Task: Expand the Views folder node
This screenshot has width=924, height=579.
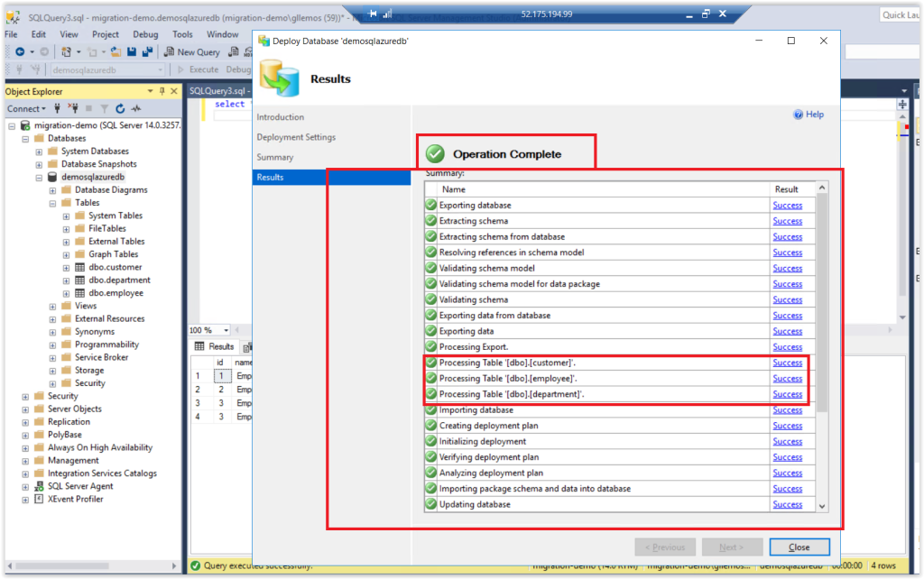Action: 52,307
